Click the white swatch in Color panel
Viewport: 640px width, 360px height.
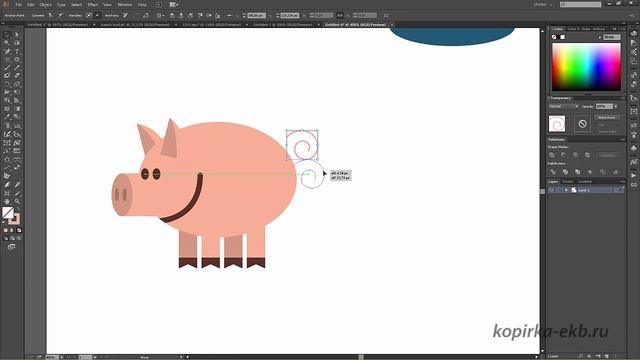point(562,37)
